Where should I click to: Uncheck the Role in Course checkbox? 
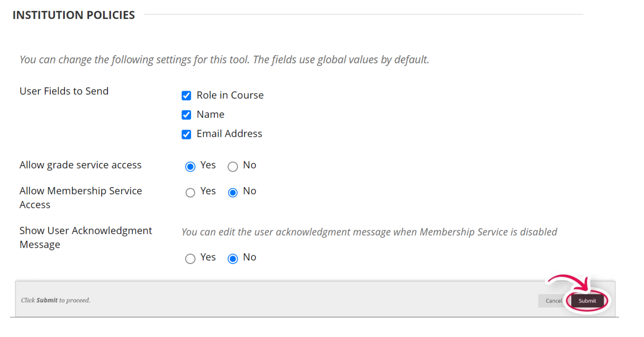point(186,95)
